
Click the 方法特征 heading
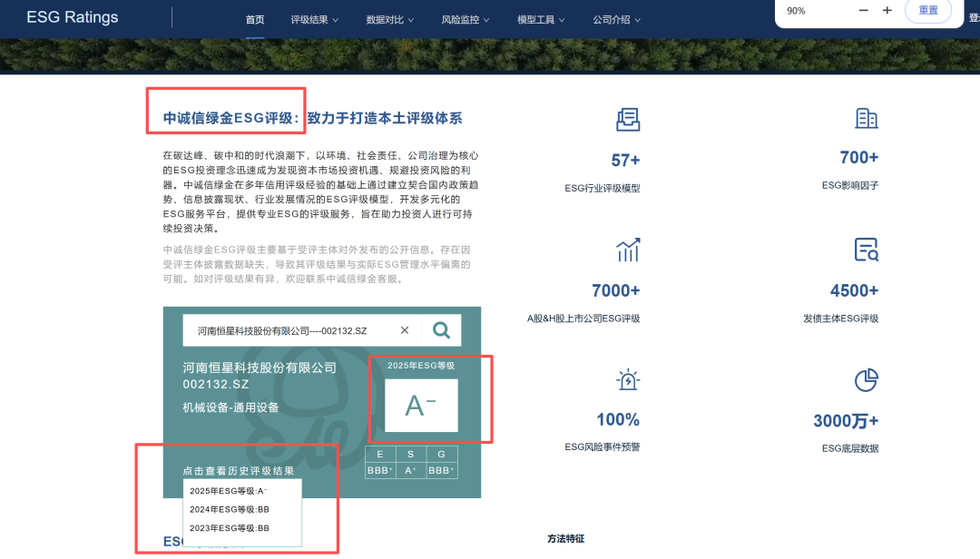tap(565, 538)
